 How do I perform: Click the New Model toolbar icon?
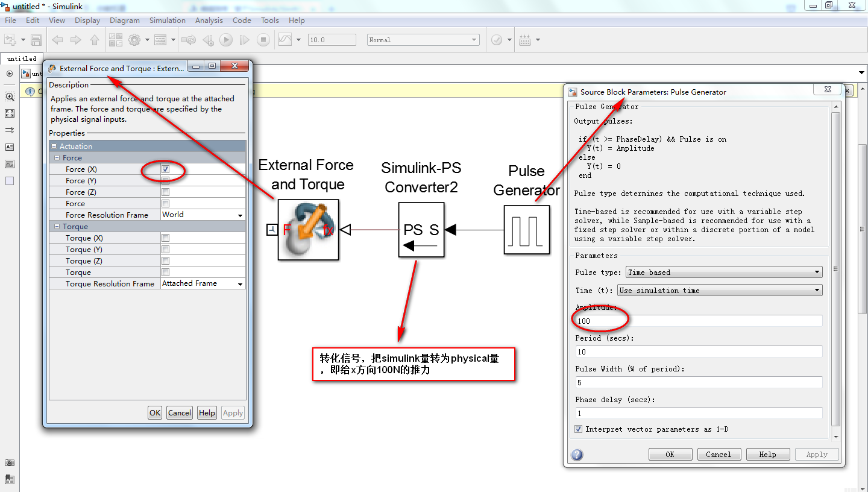coord(10,40)
